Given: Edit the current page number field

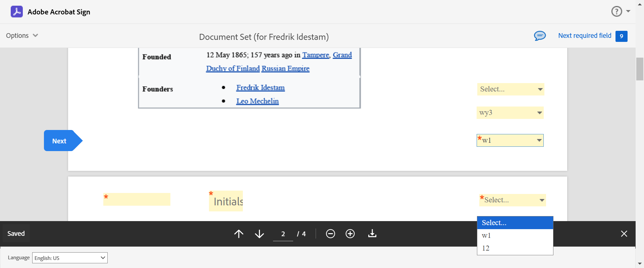Looking at the screenshot, I should [x=283, y=233].
